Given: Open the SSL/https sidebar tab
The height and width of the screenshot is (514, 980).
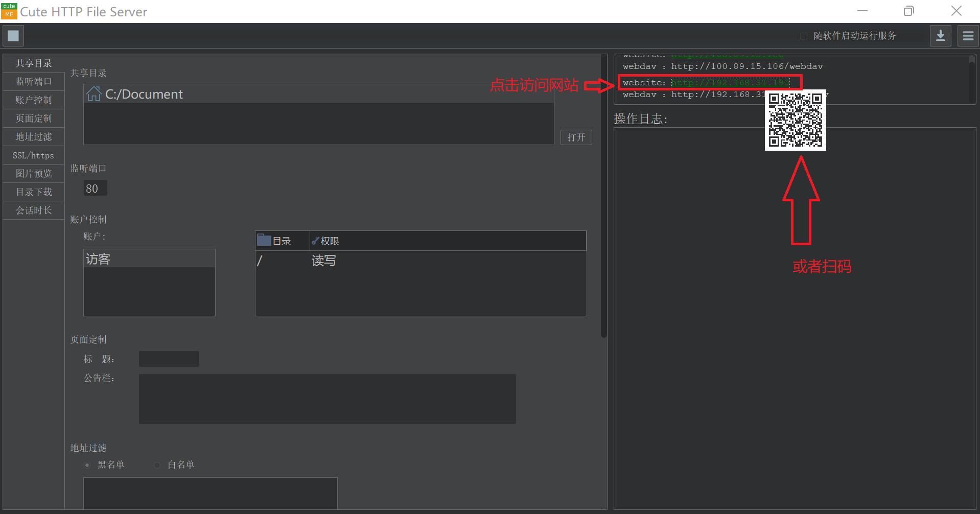Looking at the screenshot, I should pyautogui.click(x=34, y=155).
